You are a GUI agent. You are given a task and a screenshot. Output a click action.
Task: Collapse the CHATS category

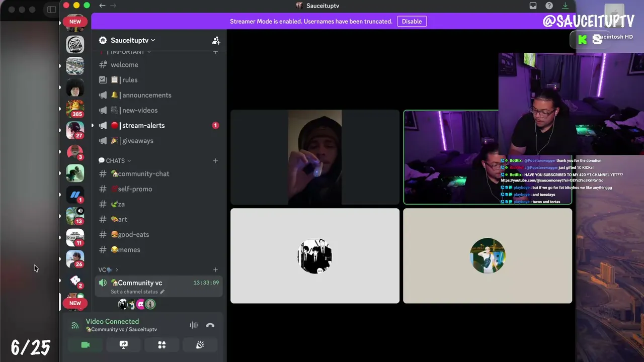(115, 161)
